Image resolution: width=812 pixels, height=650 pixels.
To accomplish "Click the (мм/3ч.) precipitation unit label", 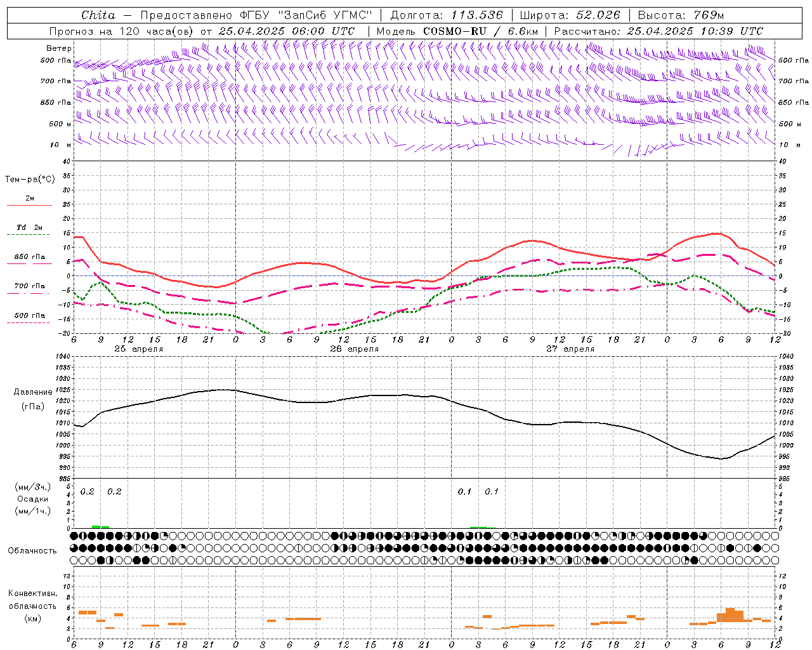I will [33, 487].
